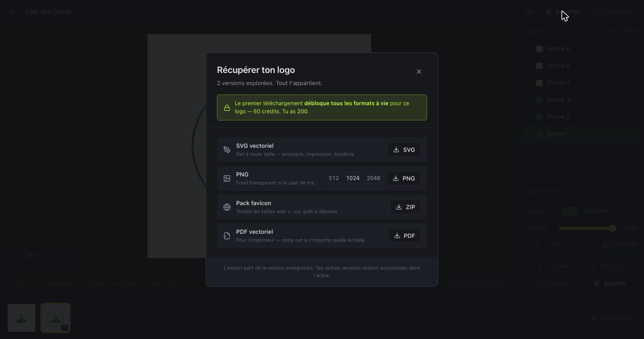Viewport: 644px width, 339px height.
Task: Click the Grouper button
Action: 554,266
